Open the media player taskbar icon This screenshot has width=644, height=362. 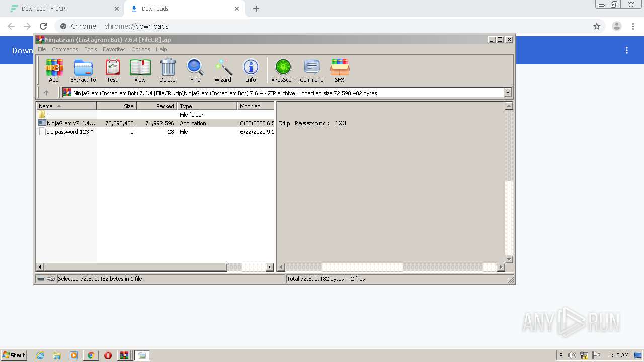(x=74, y=355)
